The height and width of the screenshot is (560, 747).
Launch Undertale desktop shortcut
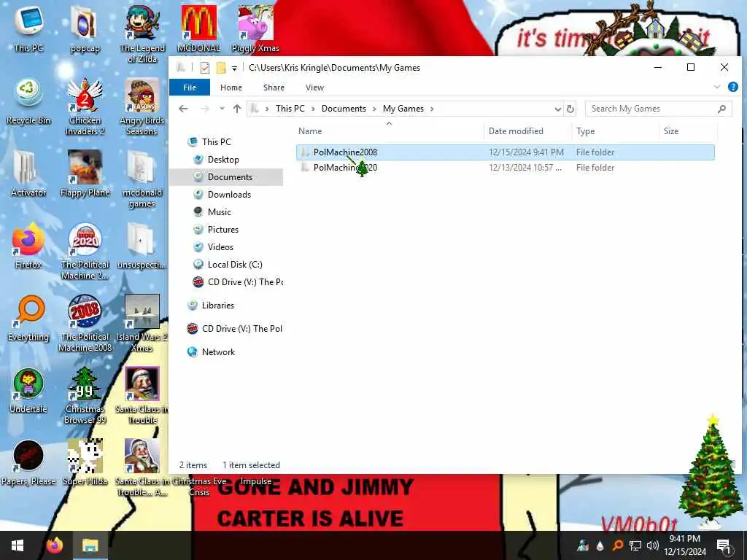(28, 391)
